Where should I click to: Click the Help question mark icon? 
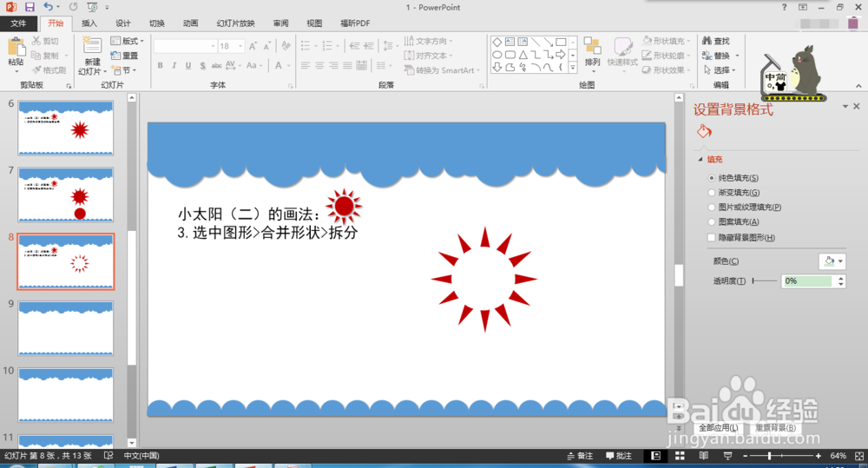(784, 7)
